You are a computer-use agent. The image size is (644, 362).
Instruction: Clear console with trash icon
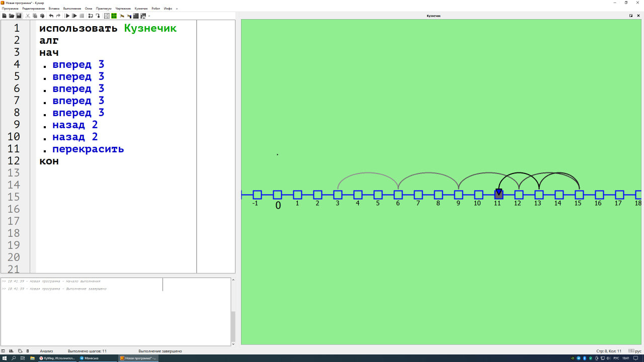tap(28, 351)
